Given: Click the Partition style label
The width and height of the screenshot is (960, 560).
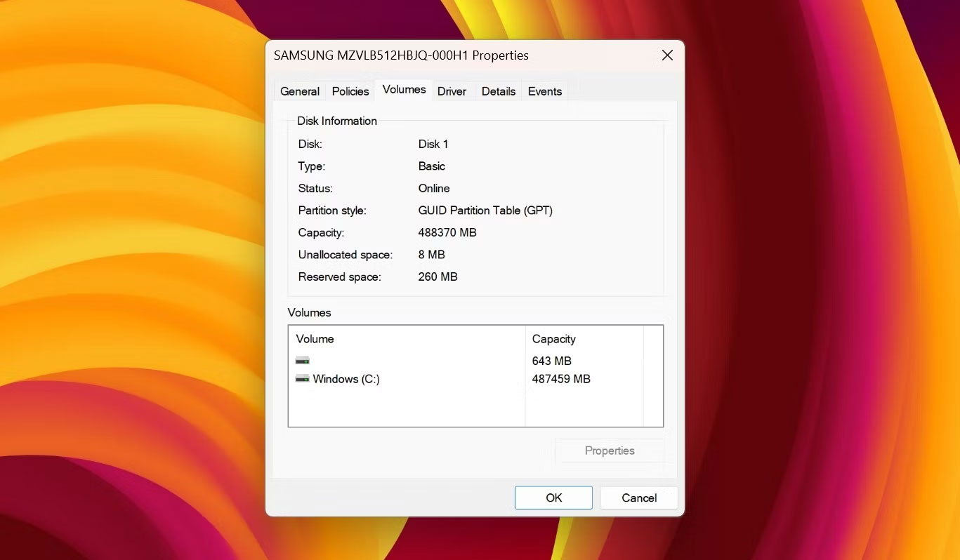Looking at the screenshot, I should coord(332,211).
